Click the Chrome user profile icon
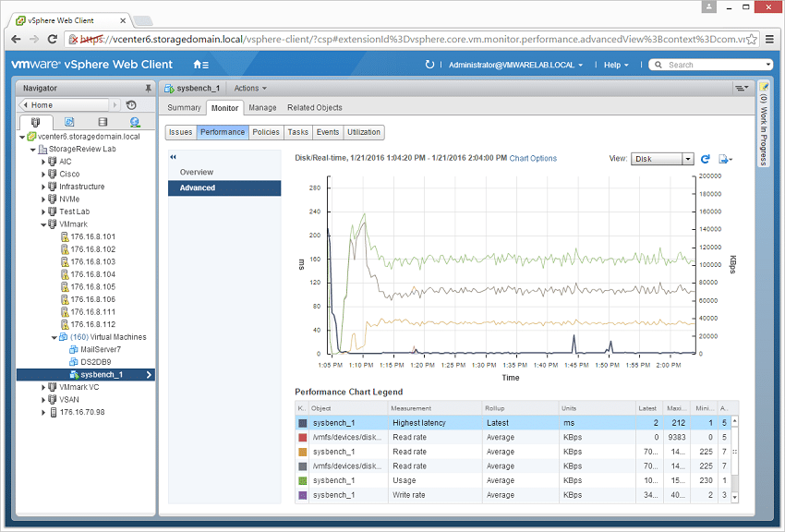This screenshot has width=785, height=532. [x=709, y=6]
